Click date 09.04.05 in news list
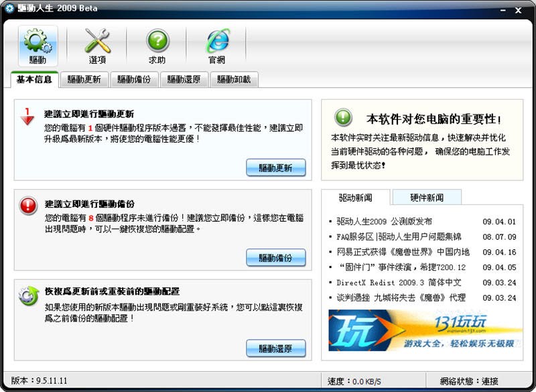This screenshot has height=392, width=536. (x=499, y=267)
